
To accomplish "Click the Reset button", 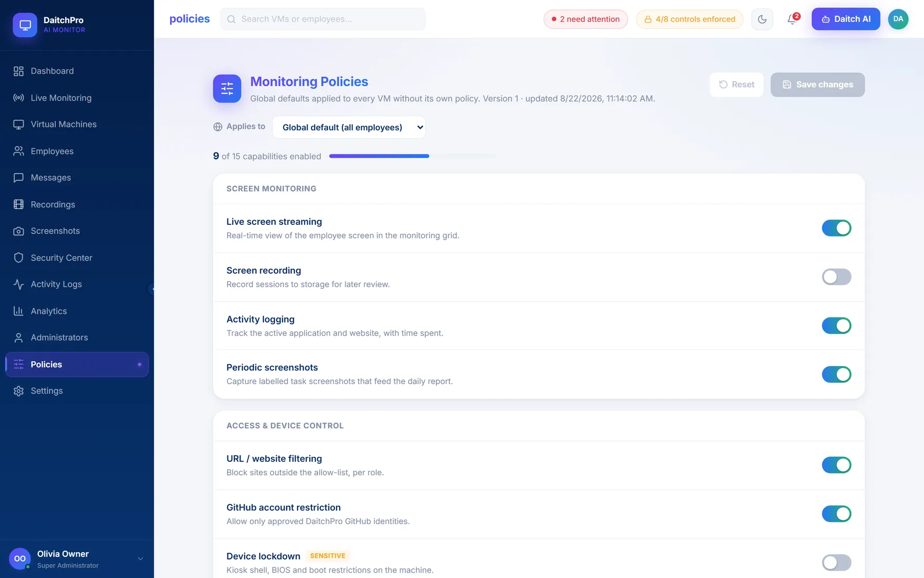I will pyautogui.click(x=736, y=85).
